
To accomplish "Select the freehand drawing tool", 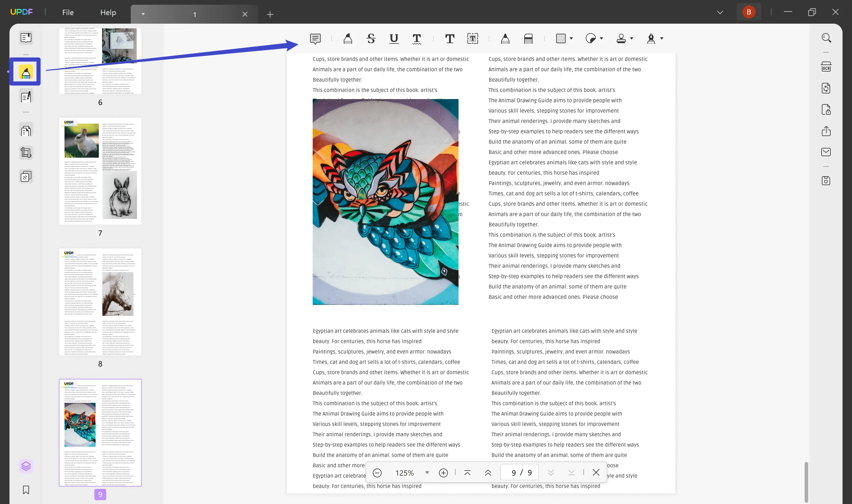I will [504, 38].
